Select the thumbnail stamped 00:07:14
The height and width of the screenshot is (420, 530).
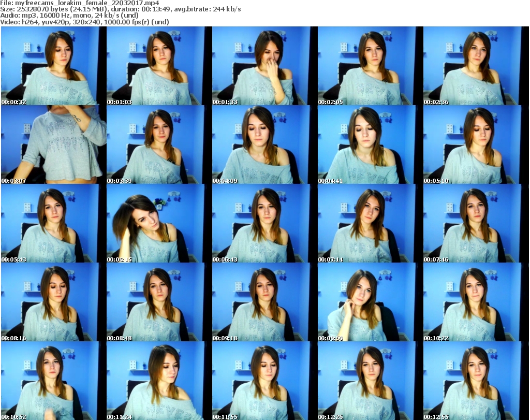pyautogui.click(x=370, y=224)
